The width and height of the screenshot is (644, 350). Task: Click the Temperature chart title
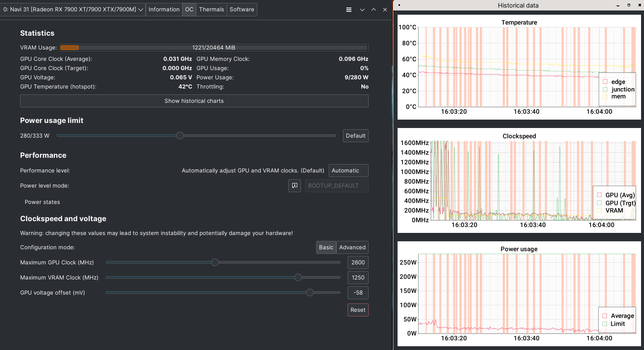[519, 22]
